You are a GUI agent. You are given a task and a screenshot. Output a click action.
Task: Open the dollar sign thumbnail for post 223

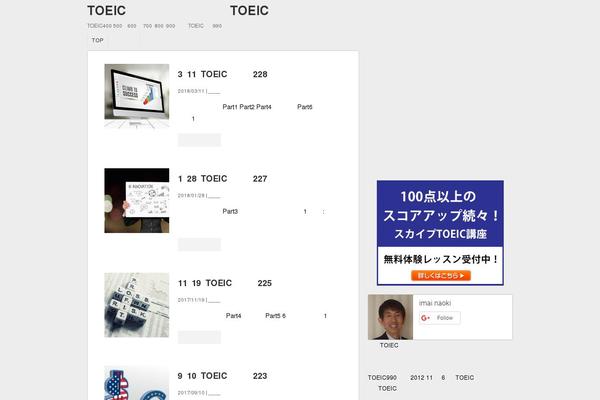click(137, 383)
